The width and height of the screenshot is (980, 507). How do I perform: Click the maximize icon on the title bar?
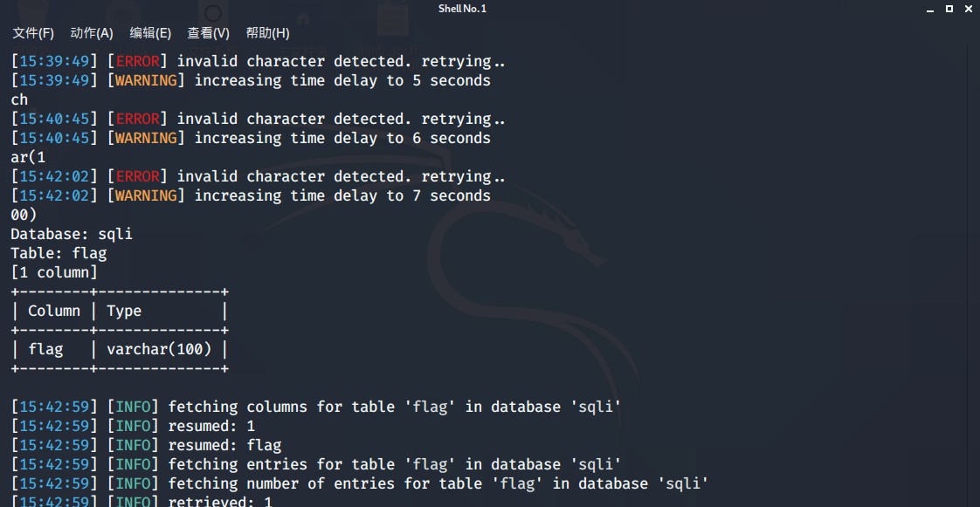[949, 9]
